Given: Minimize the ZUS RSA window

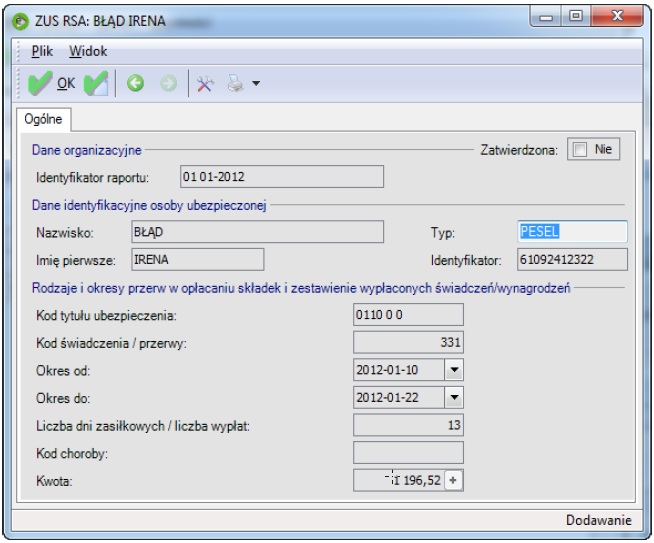Looking at the screenshot, I should [x=546, y=17].
